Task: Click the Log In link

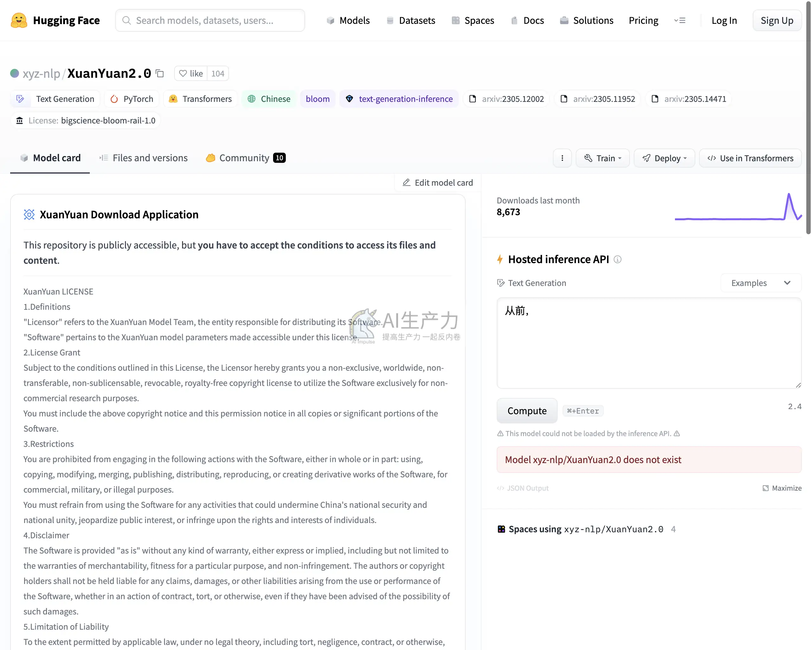Action: pyautogui.click(x=724, y=20)
